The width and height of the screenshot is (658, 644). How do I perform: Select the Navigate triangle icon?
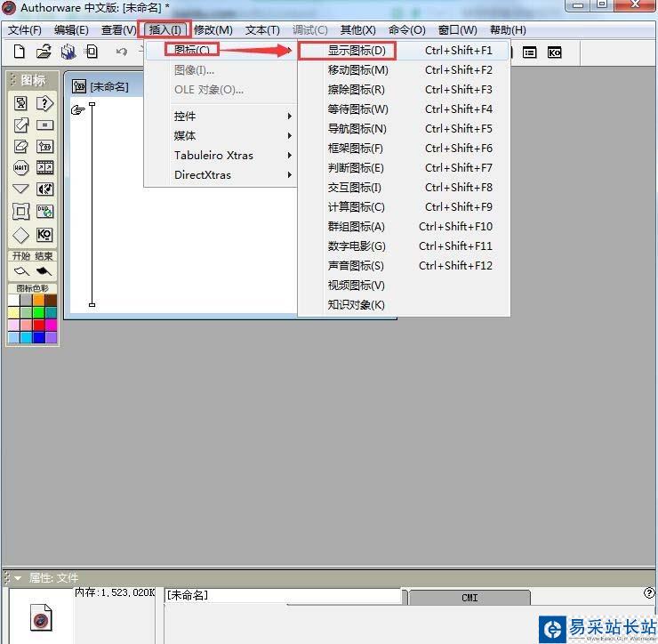(x=20, y=189)
